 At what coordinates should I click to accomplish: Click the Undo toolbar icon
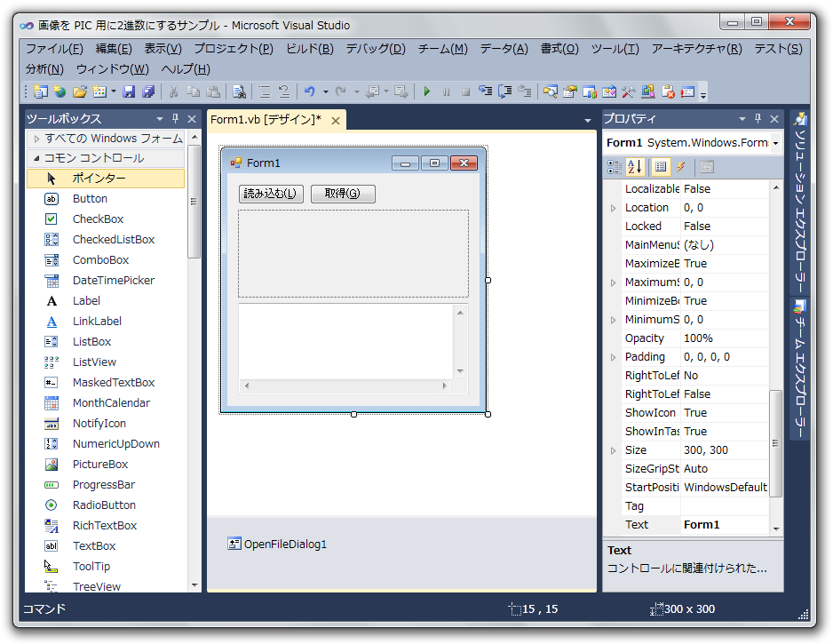coord(310,91)
